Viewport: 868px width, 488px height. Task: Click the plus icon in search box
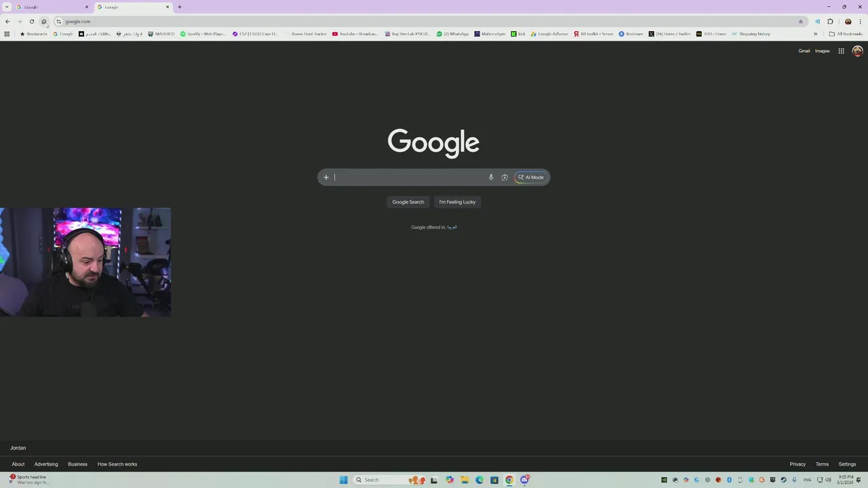click(326, 178)
